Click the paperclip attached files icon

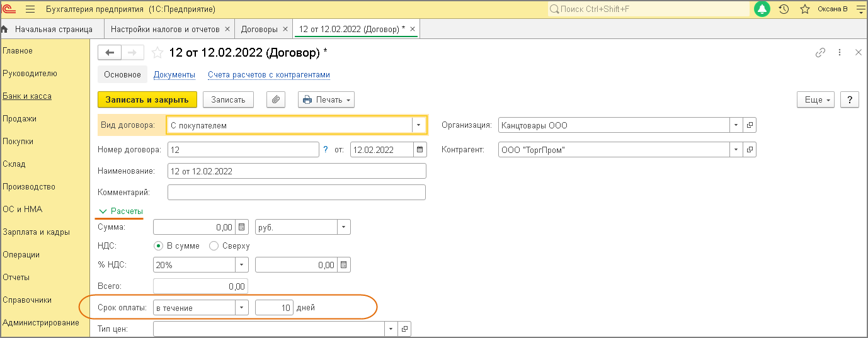pos(276,99)
